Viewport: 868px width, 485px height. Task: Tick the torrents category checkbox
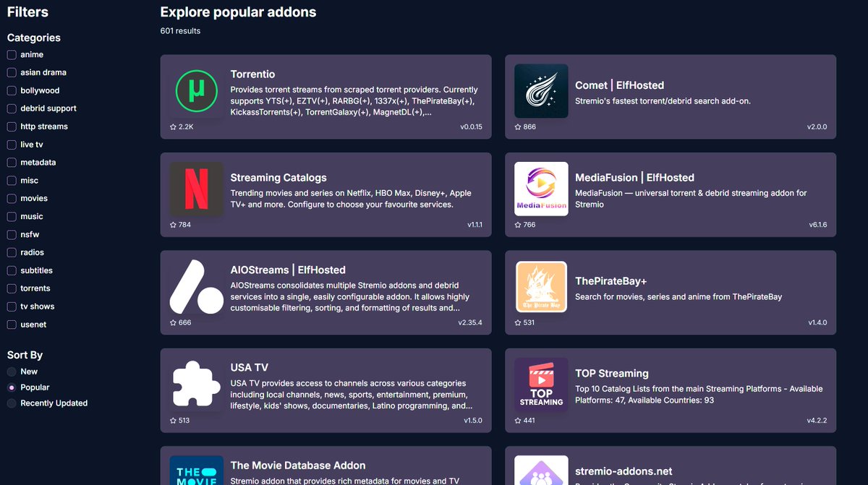click(x=12, y=288)
